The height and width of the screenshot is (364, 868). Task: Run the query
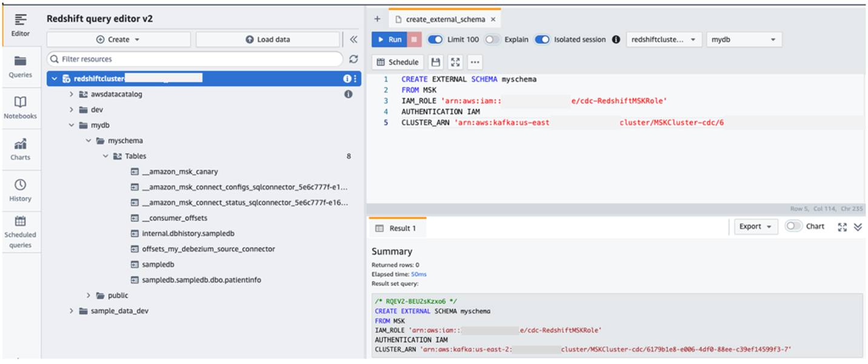coord(389,39)
